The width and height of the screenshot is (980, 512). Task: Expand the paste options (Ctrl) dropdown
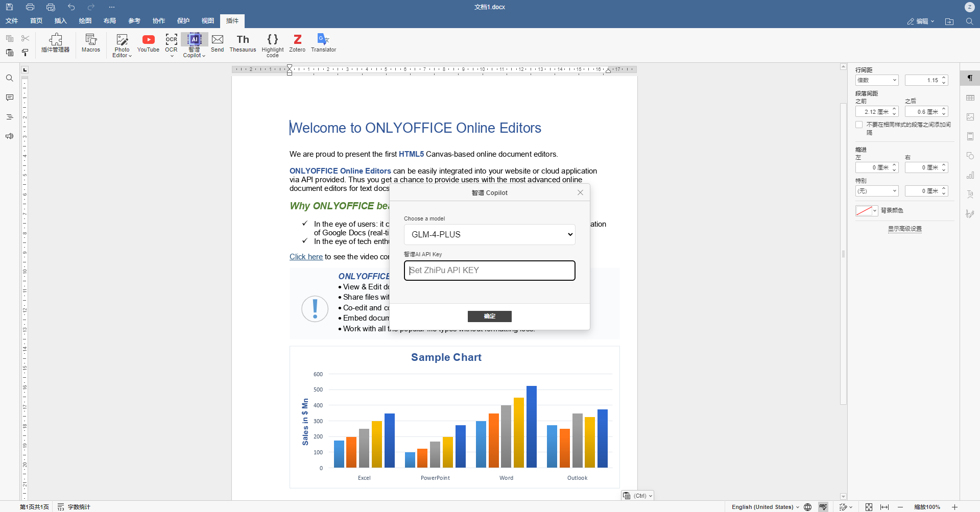[638, 496]
